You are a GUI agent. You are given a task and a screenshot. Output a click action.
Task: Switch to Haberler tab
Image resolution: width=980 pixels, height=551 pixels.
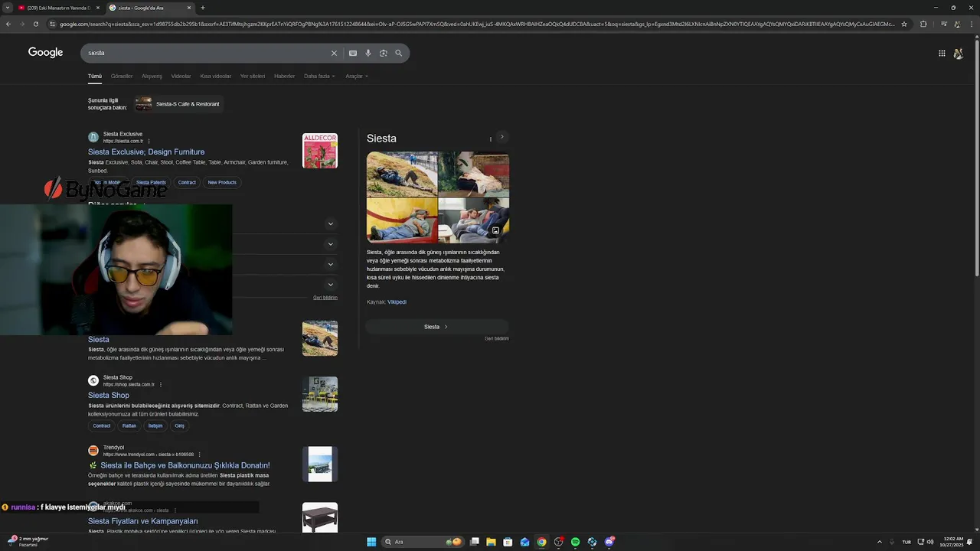click(284, 76)
